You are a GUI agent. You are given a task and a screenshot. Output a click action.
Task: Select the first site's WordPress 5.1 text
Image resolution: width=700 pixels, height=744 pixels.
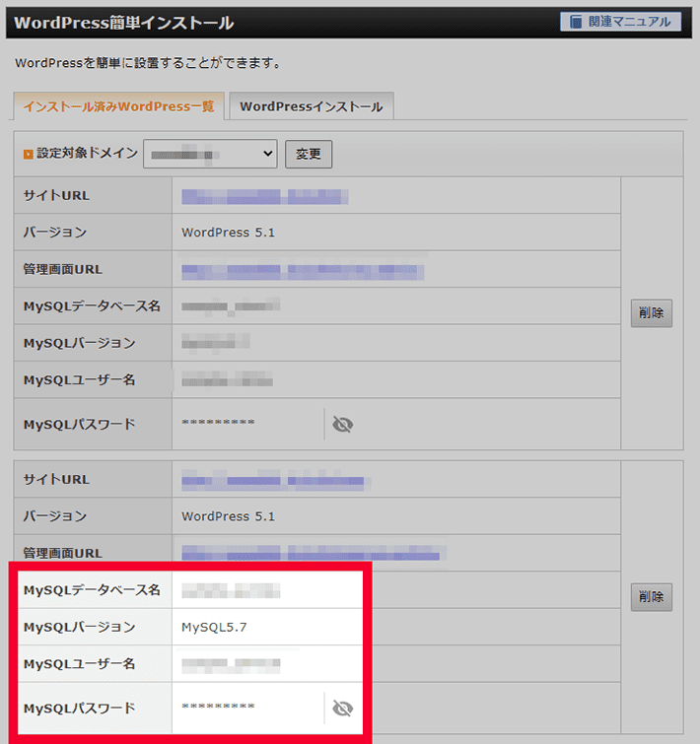(x=229, y=233)
